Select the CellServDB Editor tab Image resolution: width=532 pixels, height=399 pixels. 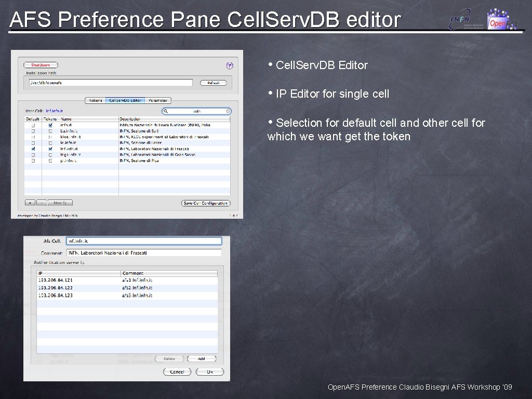pos(126,100)
